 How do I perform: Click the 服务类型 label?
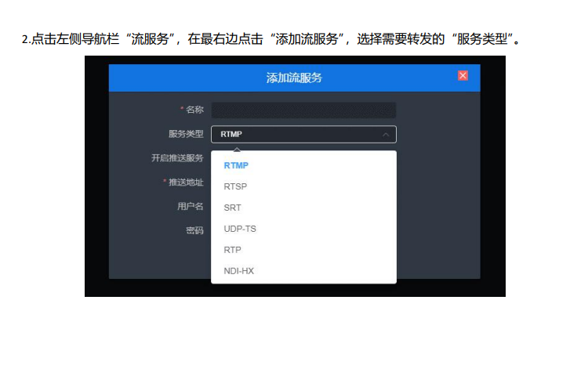point(186,134)
